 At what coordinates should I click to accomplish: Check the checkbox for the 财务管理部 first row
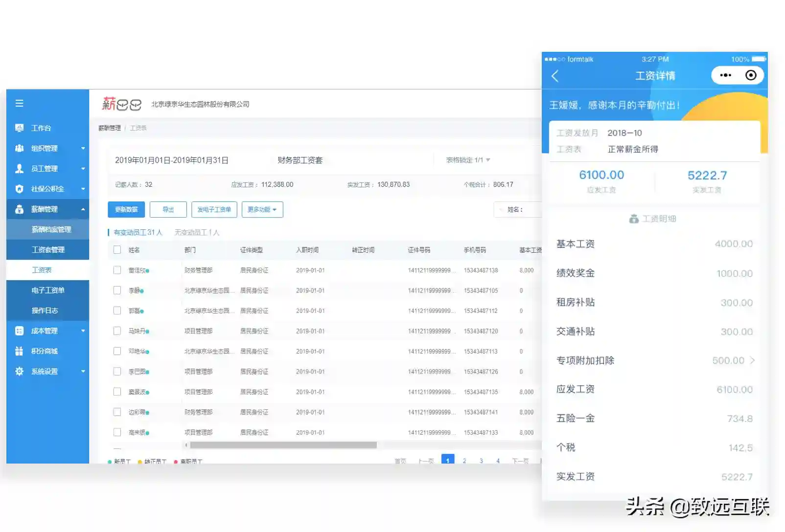[117, 270]
